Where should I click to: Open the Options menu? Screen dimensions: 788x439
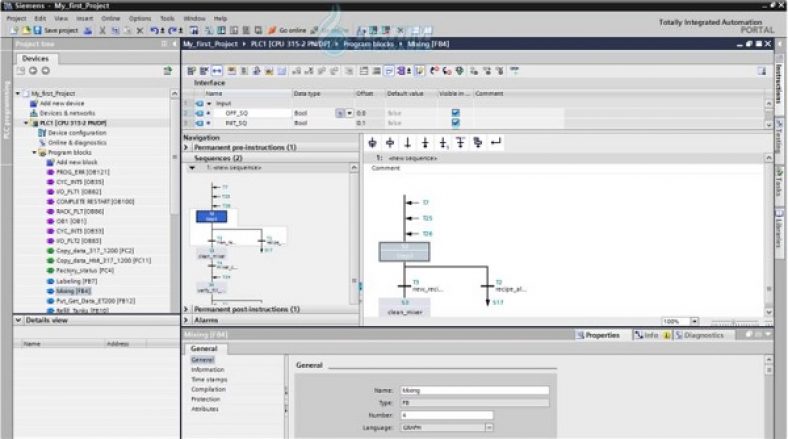tap(140, 18)
